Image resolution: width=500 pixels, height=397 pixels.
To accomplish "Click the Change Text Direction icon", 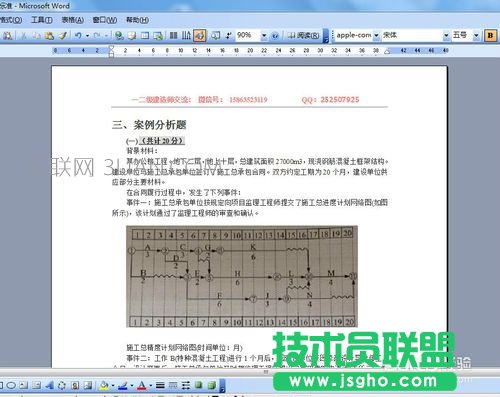I will point(186,35).
